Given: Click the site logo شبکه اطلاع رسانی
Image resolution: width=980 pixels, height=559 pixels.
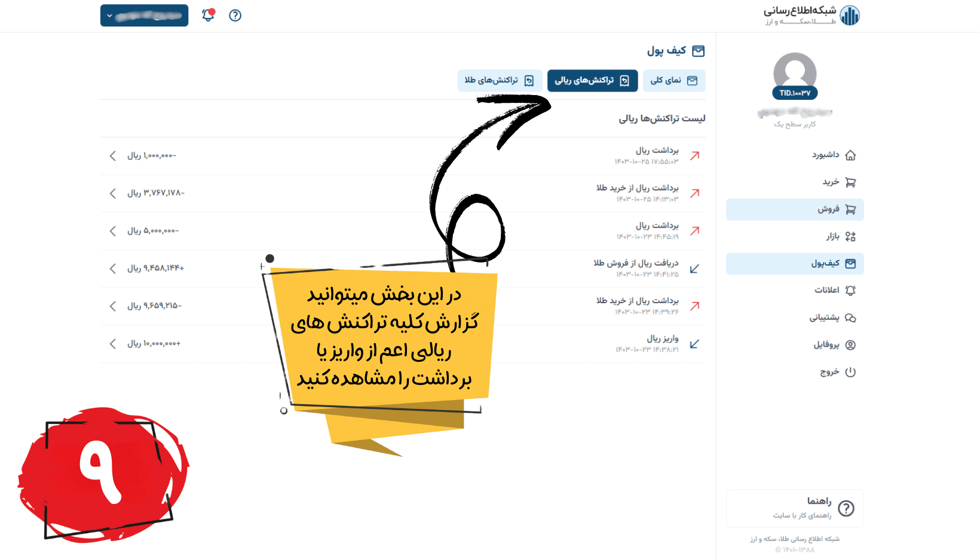Looking at the screenshot, I should pyautogui.click(x=811, y=16).
